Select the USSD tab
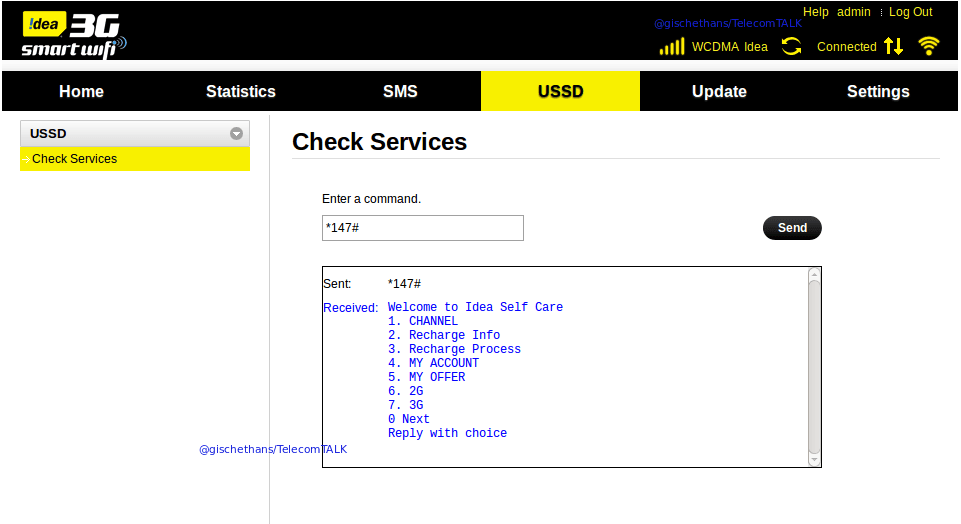 click(x=560, y=91)
